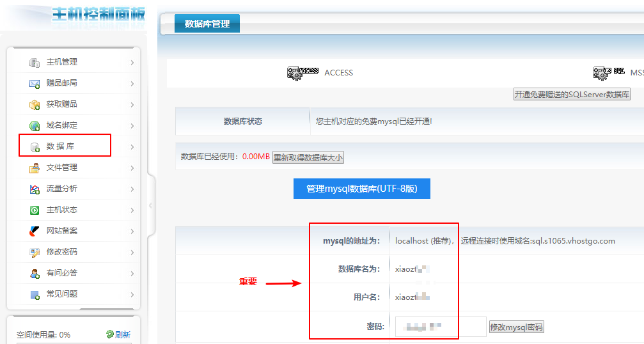Click the 赠品邮局 mail icon

[35, 83]
